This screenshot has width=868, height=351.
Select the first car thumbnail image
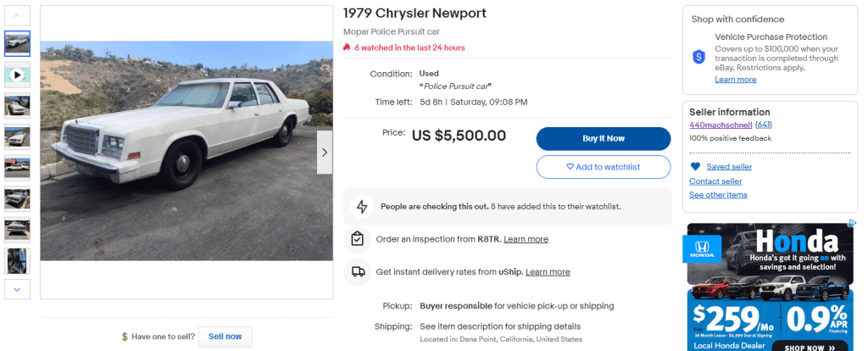18,44
